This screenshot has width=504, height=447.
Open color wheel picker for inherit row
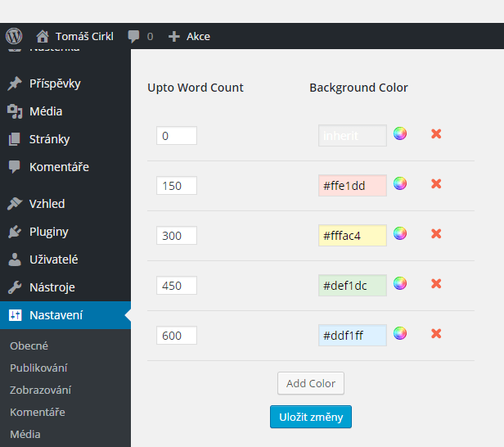pos(400,133)
